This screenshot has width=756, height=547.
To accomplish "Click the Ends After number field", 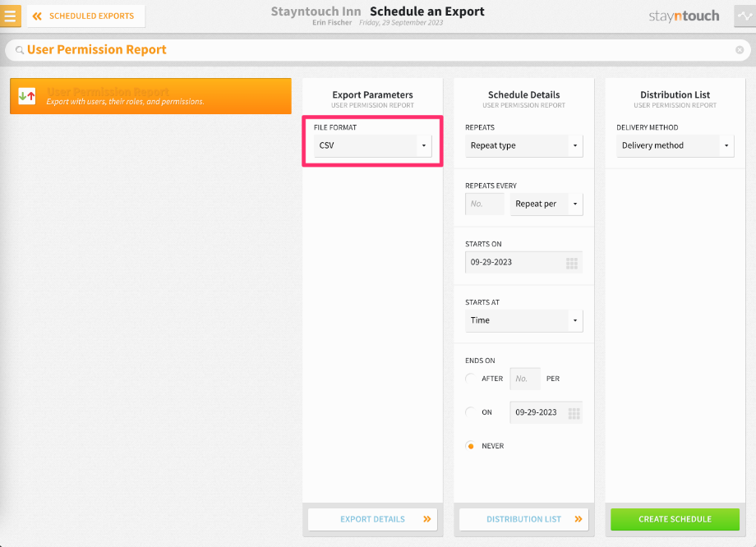I will 525,379.
